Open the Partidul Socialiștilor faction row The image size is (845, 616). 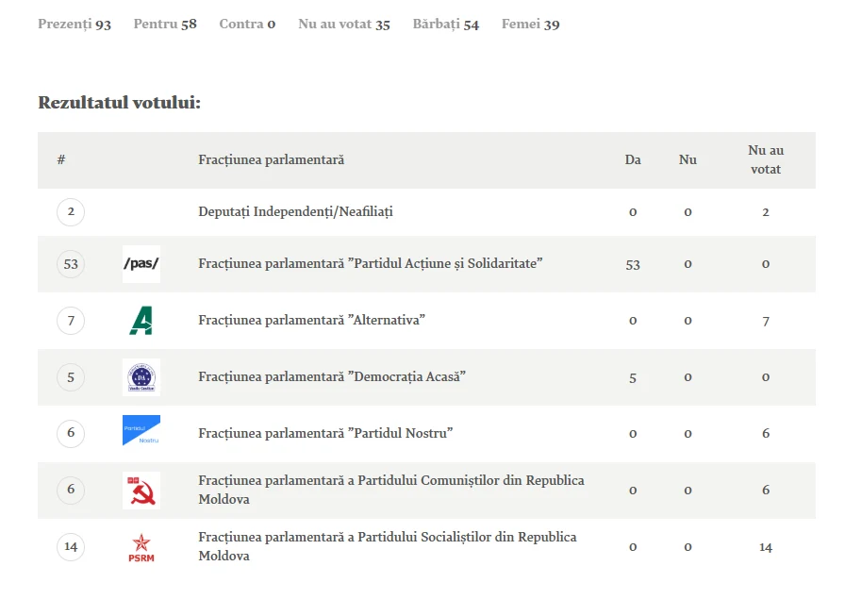click(426, 547)
